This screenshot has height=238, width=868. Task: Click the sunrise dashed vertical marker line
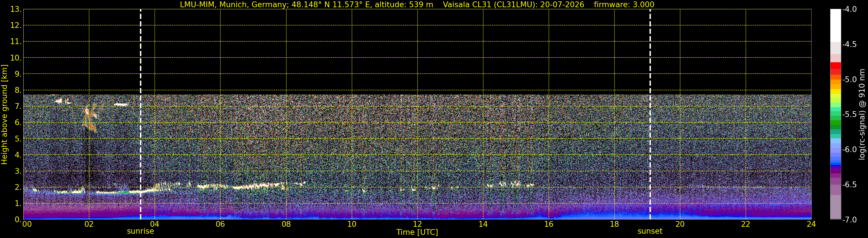click(x=140, y=114)
